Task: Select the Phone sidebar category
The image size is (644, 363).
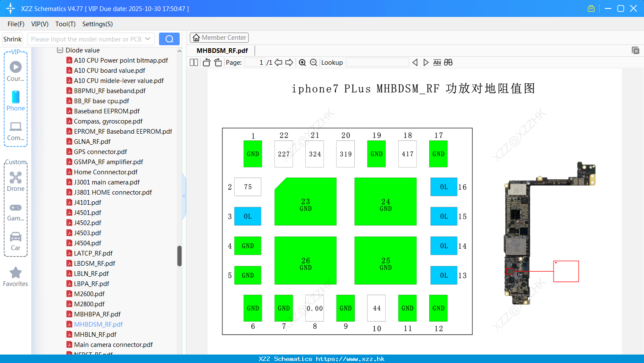Action: pyautogui.click(x=16, y=101)
